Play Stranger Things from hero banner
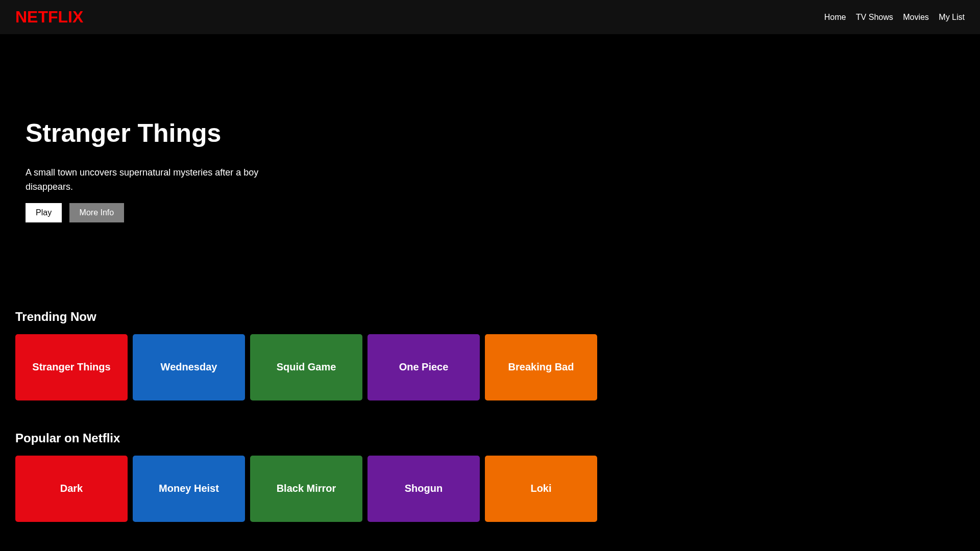Image resolution: width=980 pixels, height=551 pixels. (43, 213)
